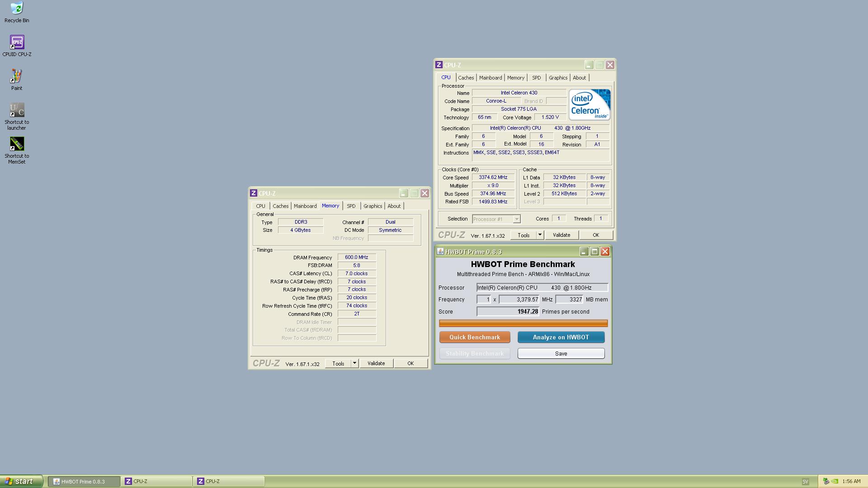
Task: Click the Rated FSB 1499.83 MHz value
Action: pos(493,202)
